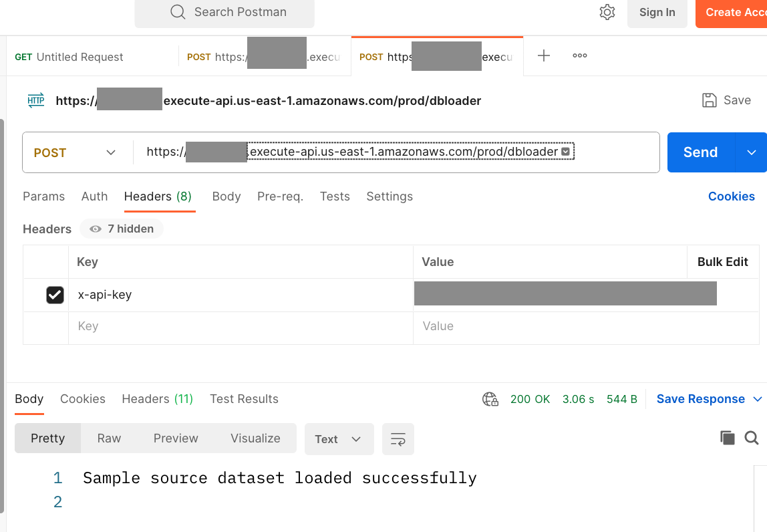This screenshot has height=532, width=767.
Task: Click the Create Account button
Action: click(x=732, y=13)
